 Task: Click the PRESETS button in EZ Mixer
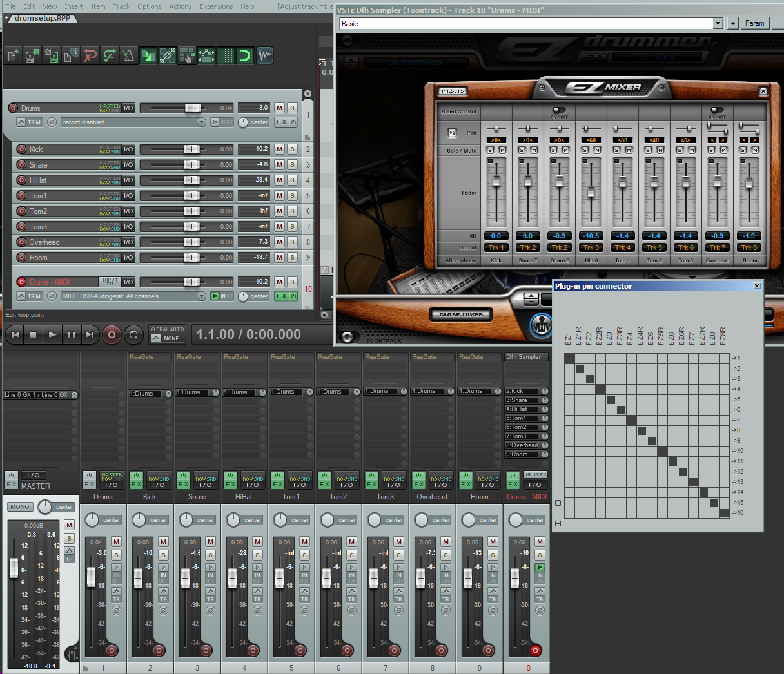coord(453,91)
